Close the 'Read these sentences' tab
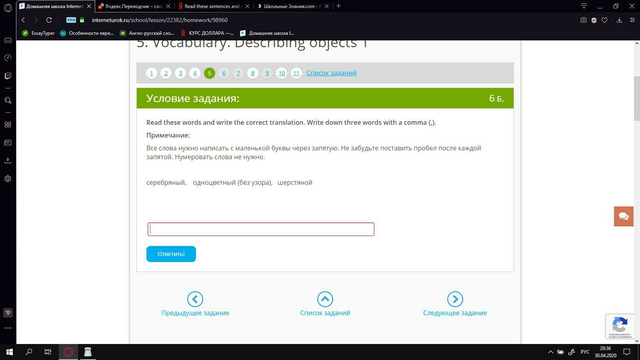Image resolution: width=640 pixels, height=360 pixels. pos(247,6)
